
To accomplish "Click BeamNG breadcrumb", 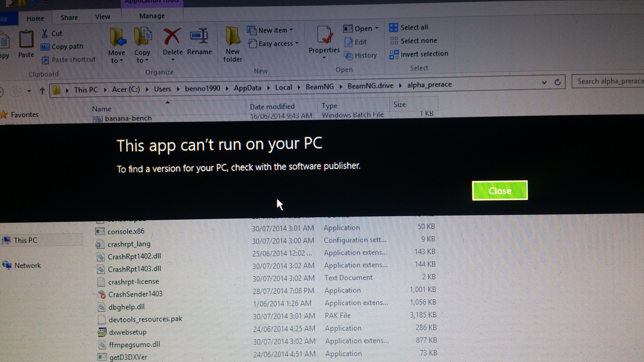I will point(319,86).
